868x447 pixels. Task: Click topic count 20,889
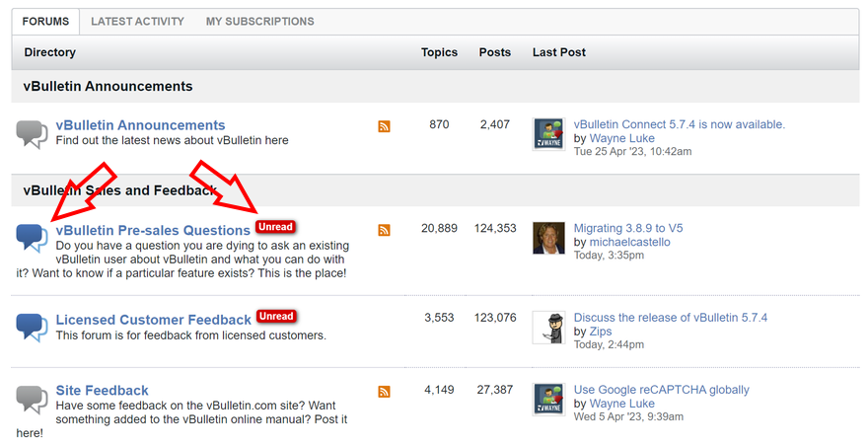pos(439,228)
